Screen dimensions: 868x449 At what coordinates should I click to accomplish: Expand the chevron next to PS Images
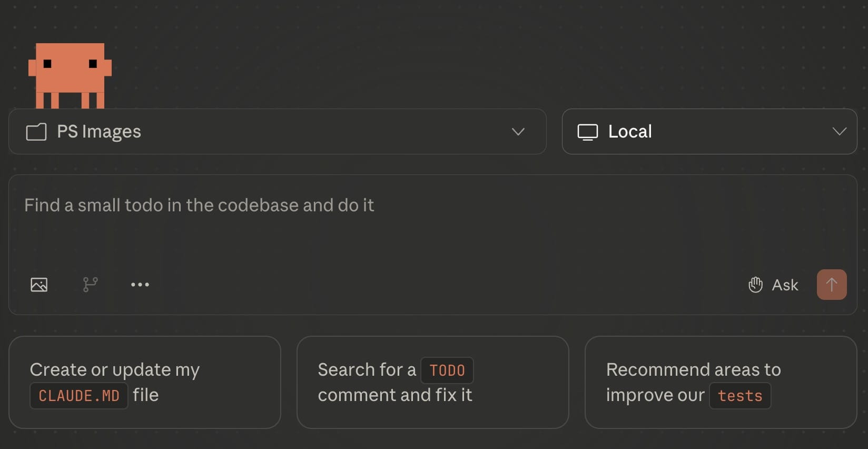(518, 132)
